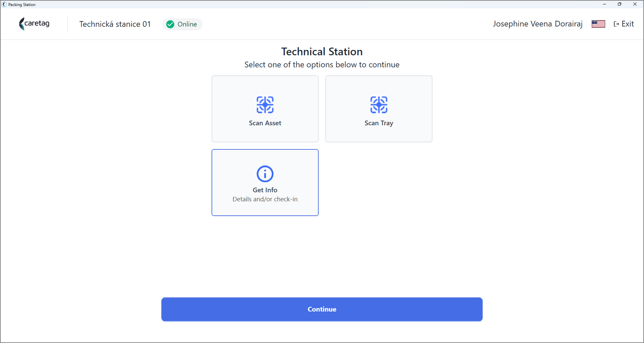The height and width of the screenshot is (343, 644).
Task: Close the Packing Station window
Action: (x=635, y=4)
